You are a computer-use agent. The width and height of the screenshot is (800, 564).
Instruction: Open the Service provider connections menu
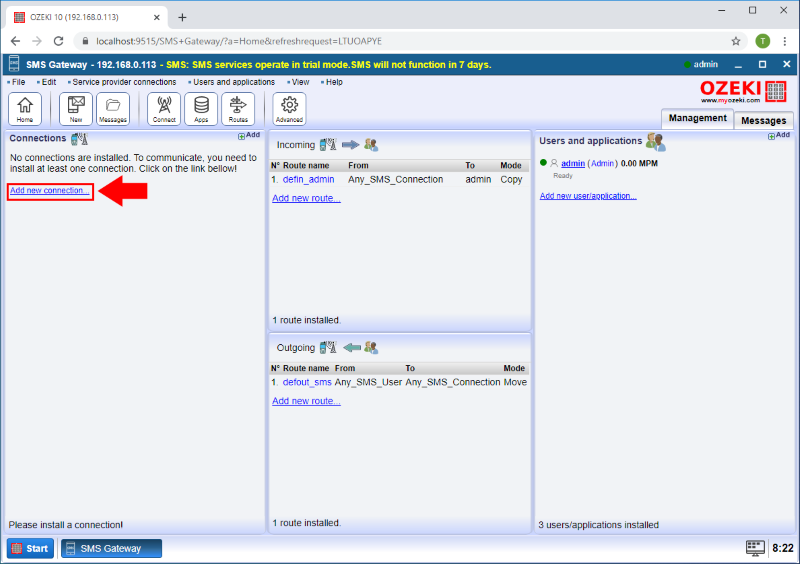pos(122,82)
